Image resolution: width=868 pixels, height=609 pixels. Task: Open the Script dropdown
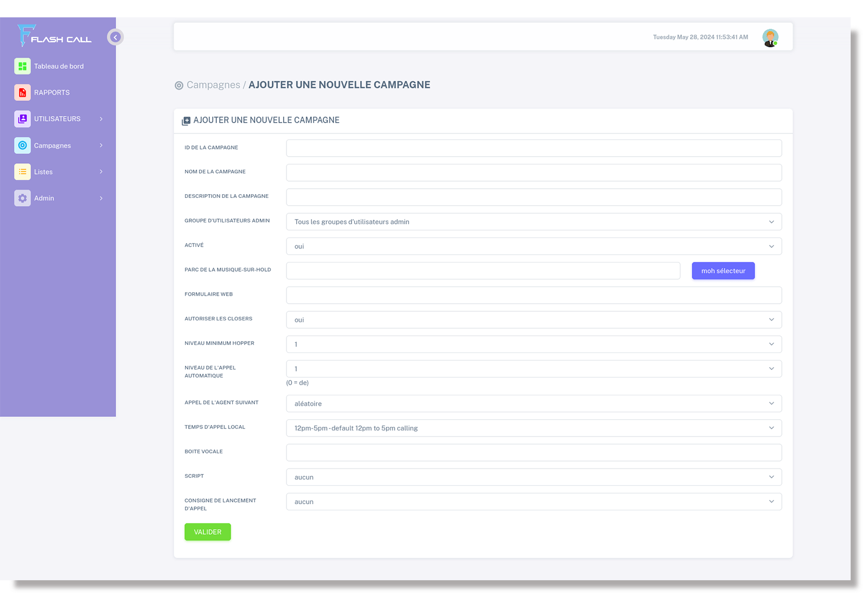(533, 477)
